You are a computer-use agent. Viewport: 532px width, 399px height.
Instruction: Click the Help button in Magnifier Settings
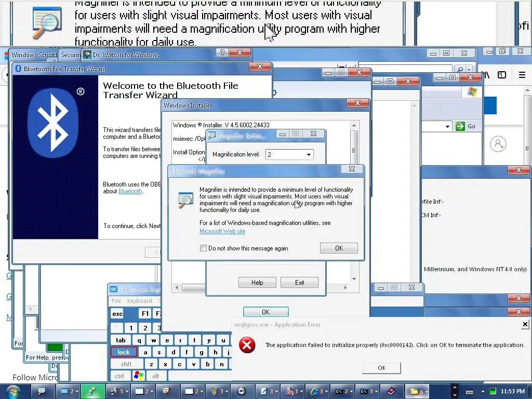pyautogui.click(x=257, y=282)
